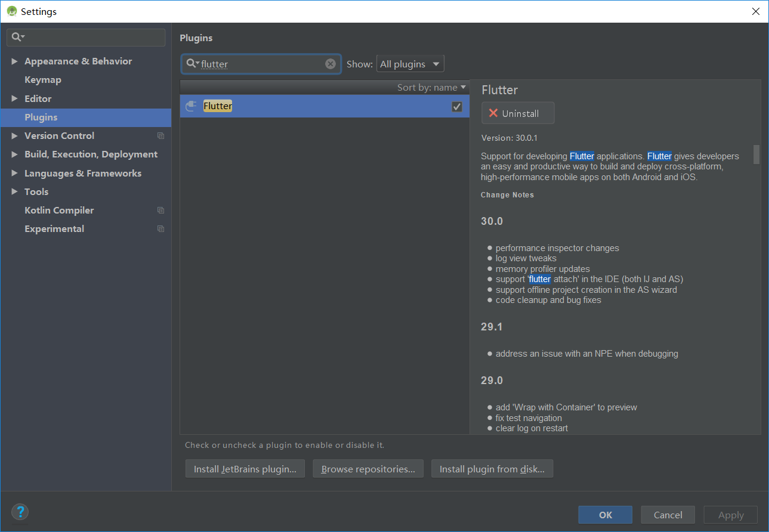Open Experimental settings page

point(54,229)
